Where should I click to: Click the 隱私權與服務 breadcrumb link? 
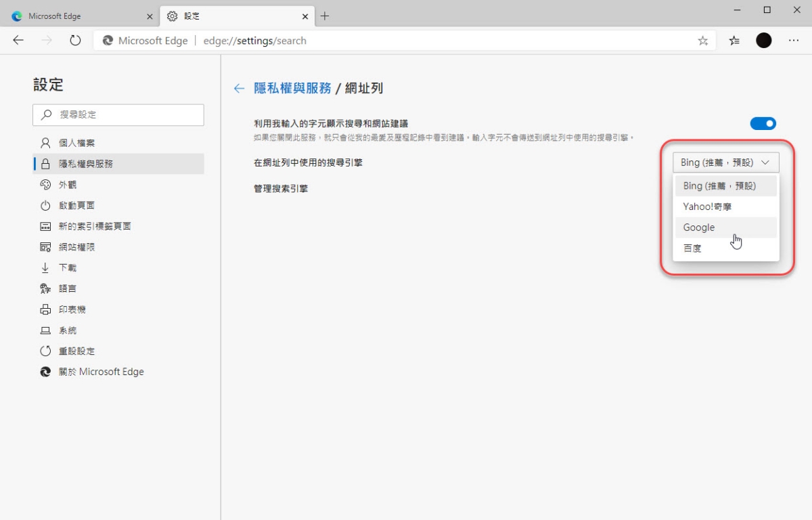coord(292,88)
